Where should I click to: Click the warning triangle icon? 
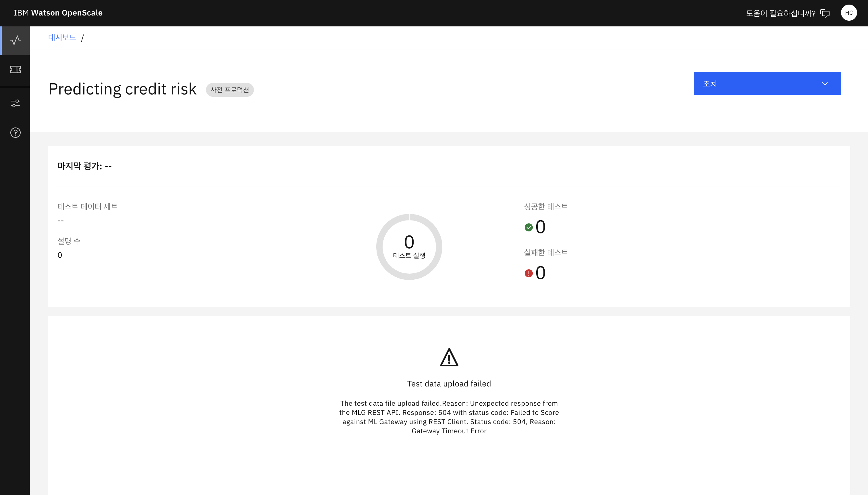point(449,357)
